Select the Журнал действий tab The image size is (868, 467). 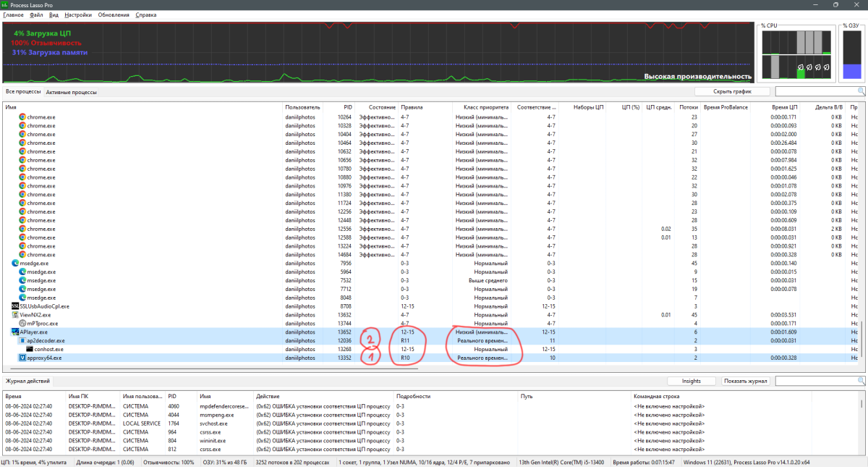[27, 380]
